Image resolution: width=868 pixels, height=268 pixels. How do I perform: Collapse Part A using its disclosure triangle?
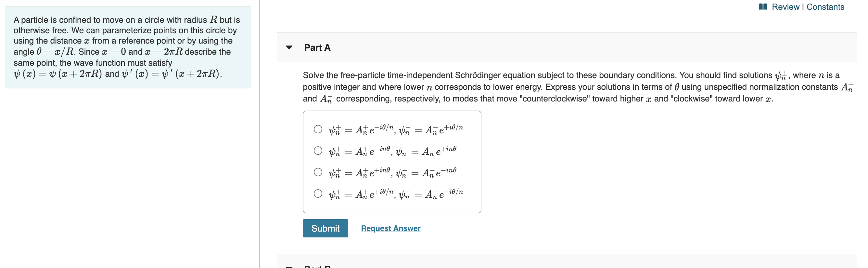pos(289,47)
